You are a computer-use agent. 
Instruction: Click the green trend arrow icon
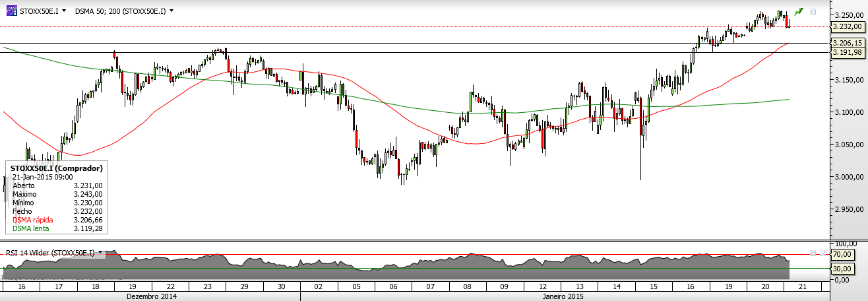click(799, 11)
